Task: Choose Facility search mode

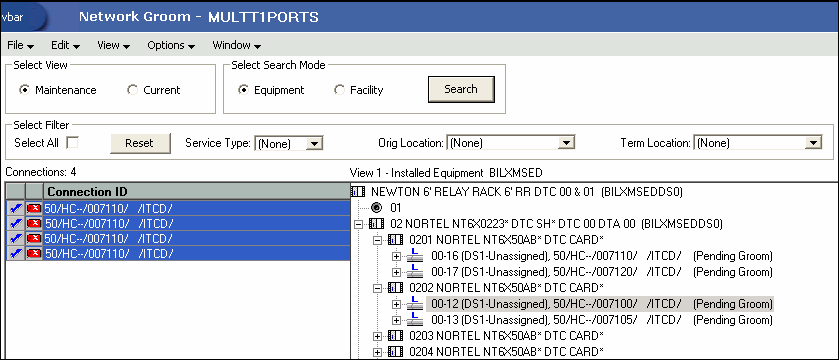Action: click(339, 90)
